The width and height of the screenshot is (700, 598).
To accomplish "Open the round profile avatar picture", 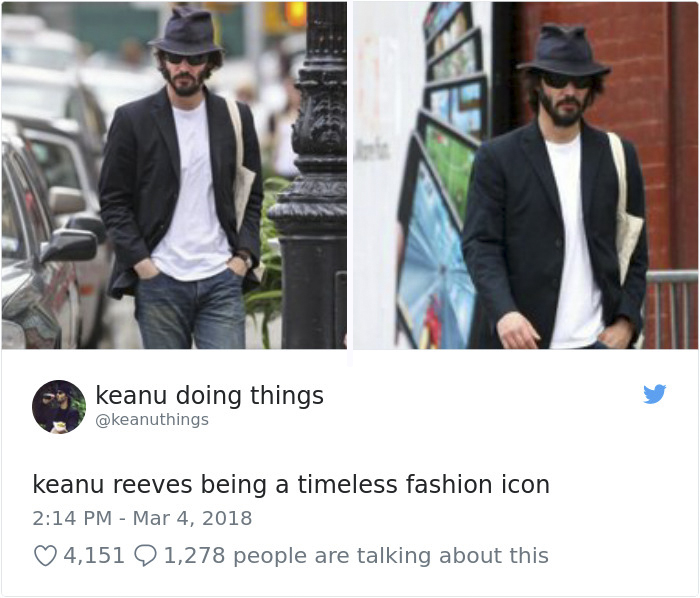I will [x=58, y=407].
